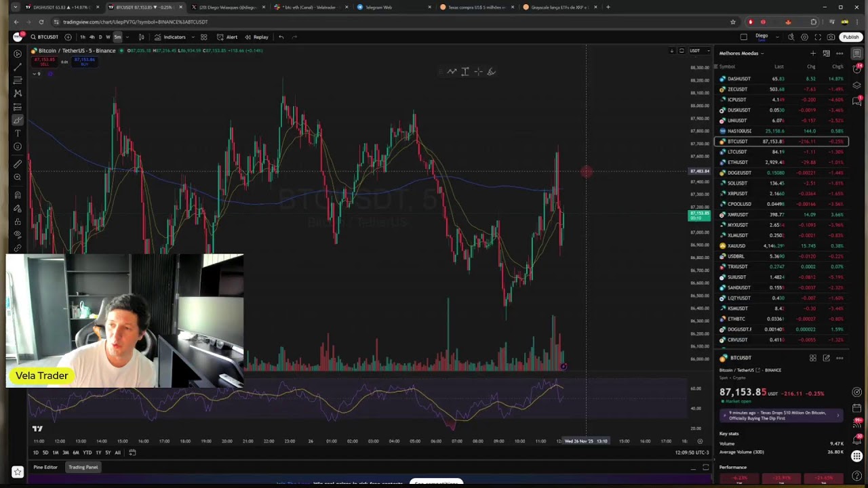This screenshot has height=488, width=868.
Task: Select XAUUSD in the watchlist
Action: [781, 245]
